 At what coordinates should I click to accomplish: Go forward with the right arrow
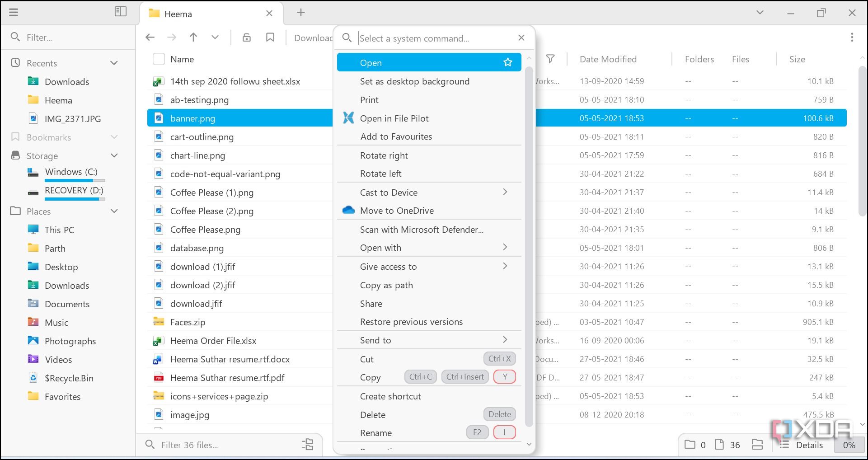pos(172,38)
